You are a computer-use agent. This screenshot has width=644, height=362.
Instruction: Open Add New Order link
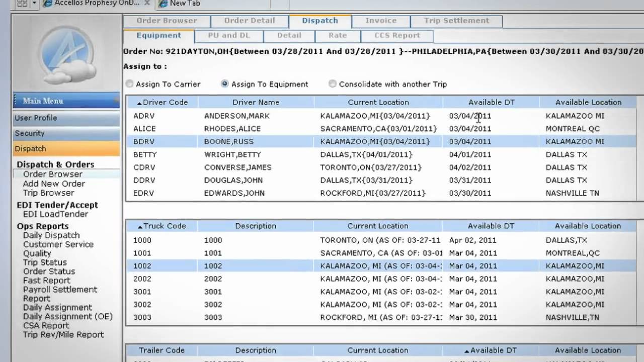tap(54, 184)
